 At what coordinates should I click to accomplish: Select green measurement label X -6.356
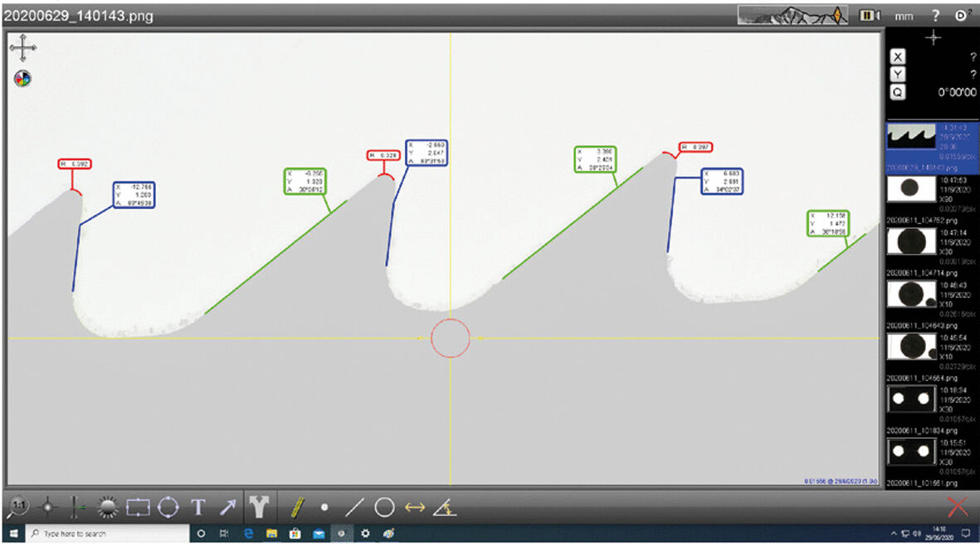[305, 181]
